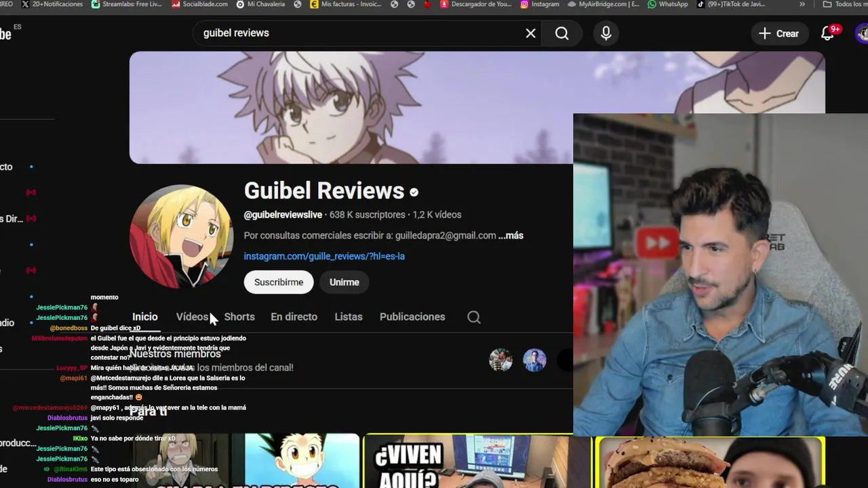
Task: Click the channel verified badge
Action: pyautogui.click(x=414, y=192)
